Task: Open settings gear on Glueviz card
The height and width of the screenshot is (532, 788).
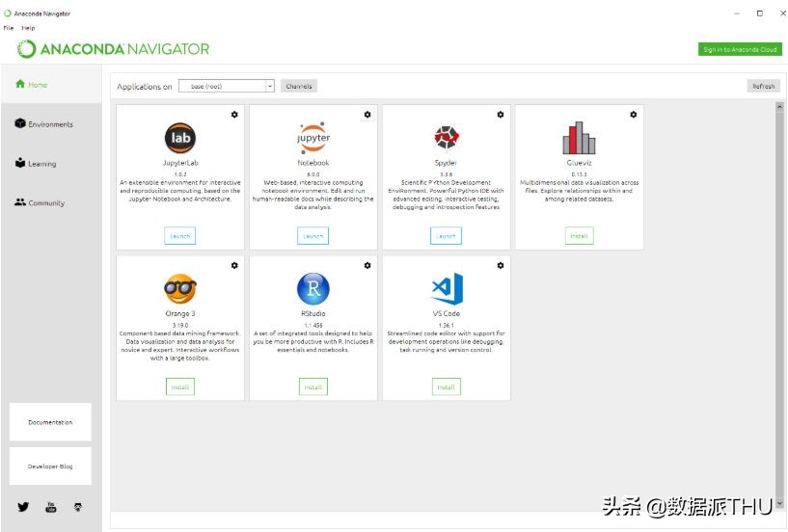Action: pyautogui.click(x=634, y=115)
